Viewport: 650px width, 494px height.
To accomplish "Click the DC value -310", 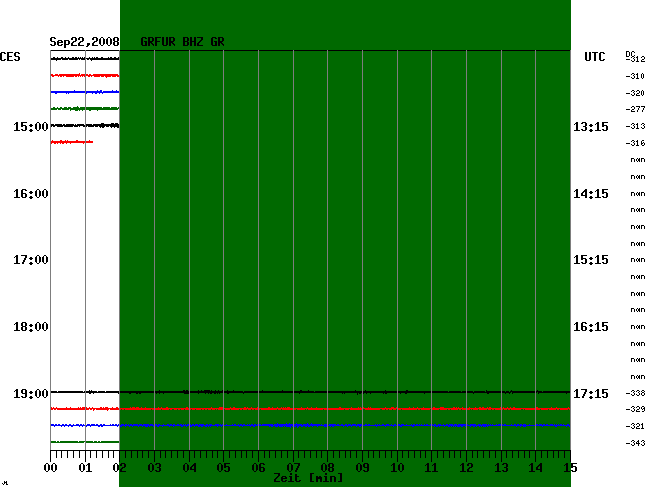I will 635,76.
